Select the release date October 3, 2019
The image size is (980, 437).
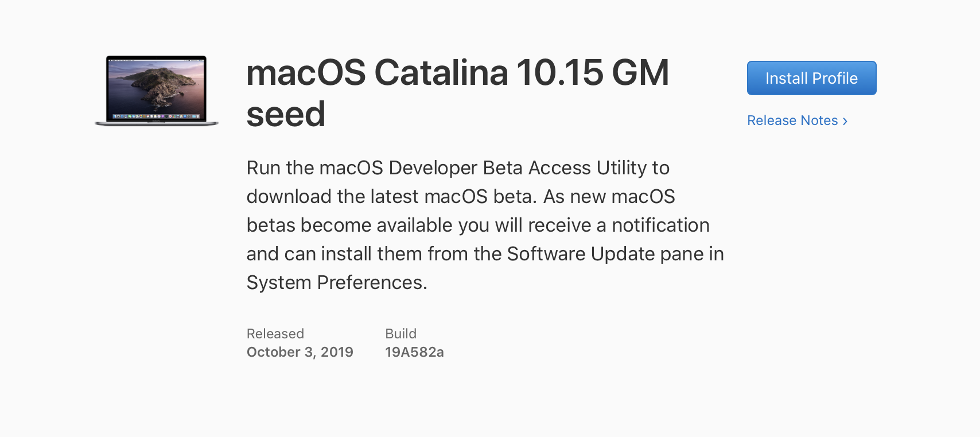pos(300,352)
